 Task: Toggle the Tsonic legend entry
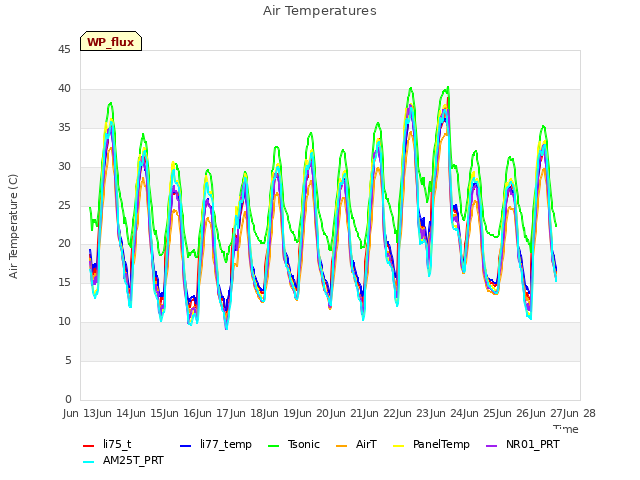[294, 444]
